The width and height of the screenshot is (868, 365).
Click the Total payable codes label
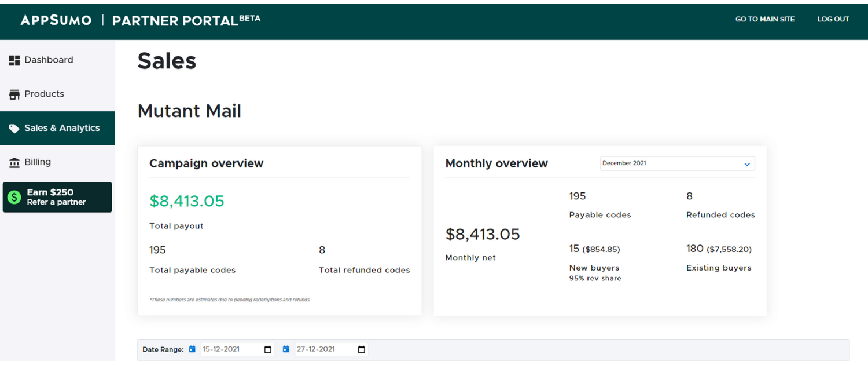[x=193, y=270]
